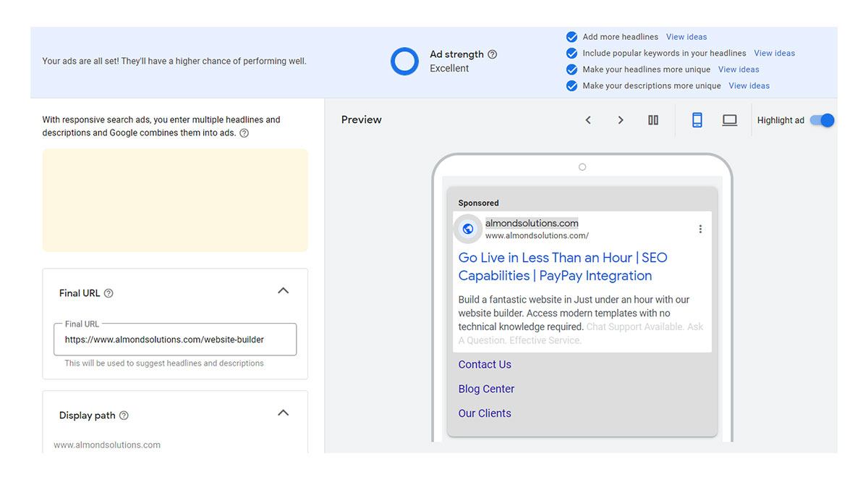
Task: Click the phone camera dot in preview
Action: (x=582, y=167)
